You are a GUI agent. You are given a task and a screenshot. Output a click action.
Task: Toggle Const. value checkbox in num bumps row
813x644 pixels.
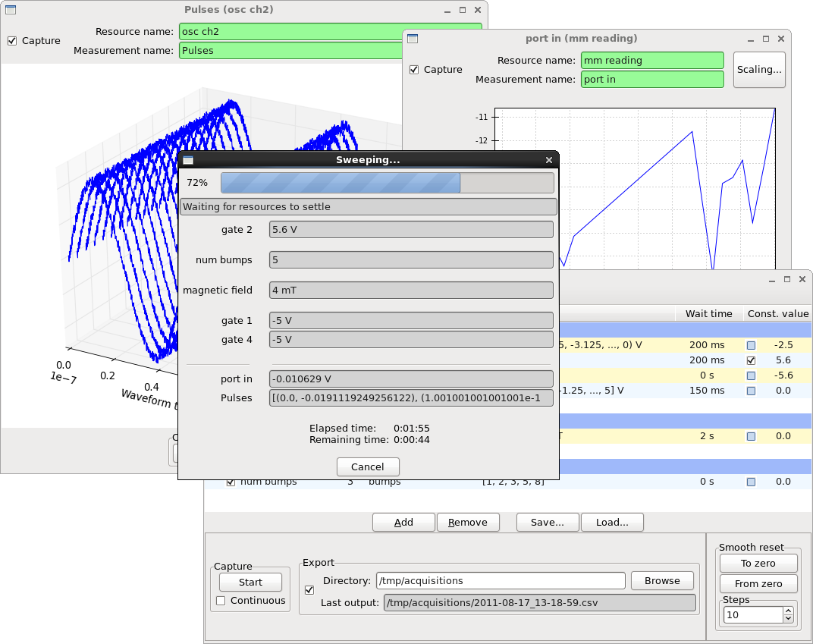(x=751, y=482)
